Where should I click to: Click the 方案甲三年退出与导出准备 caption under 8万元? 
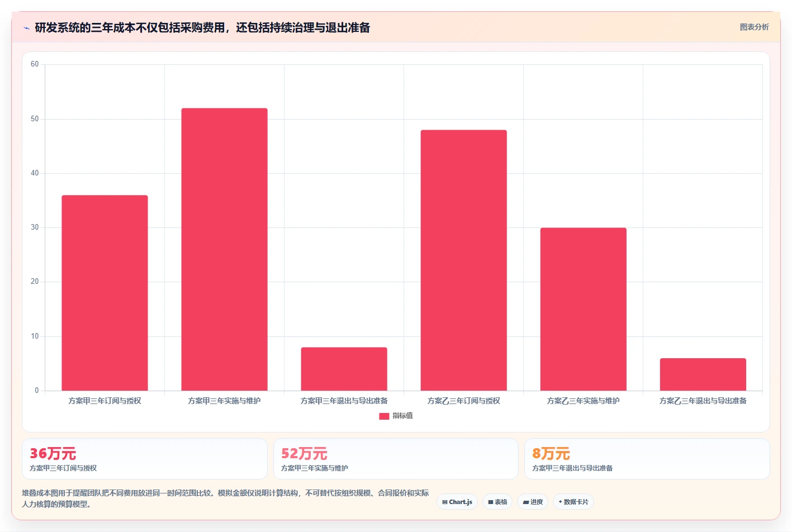(x=572, y=468)
